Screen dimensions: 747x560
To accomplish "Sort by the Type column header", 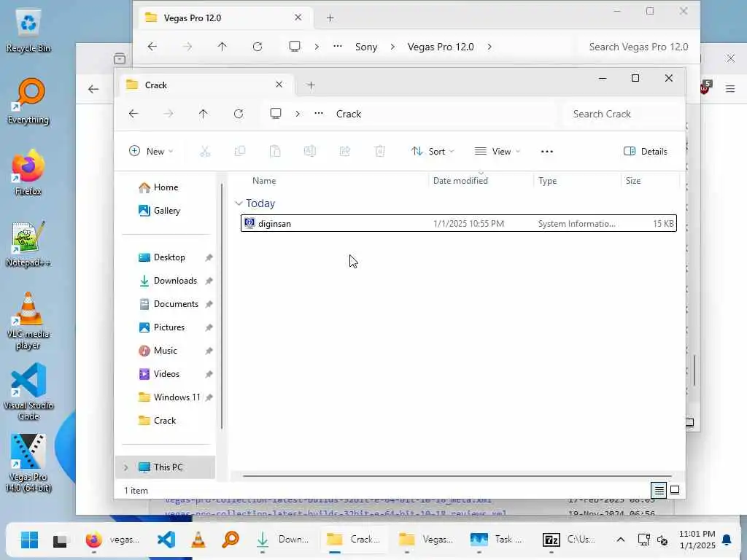I will (x=547, y=181).
